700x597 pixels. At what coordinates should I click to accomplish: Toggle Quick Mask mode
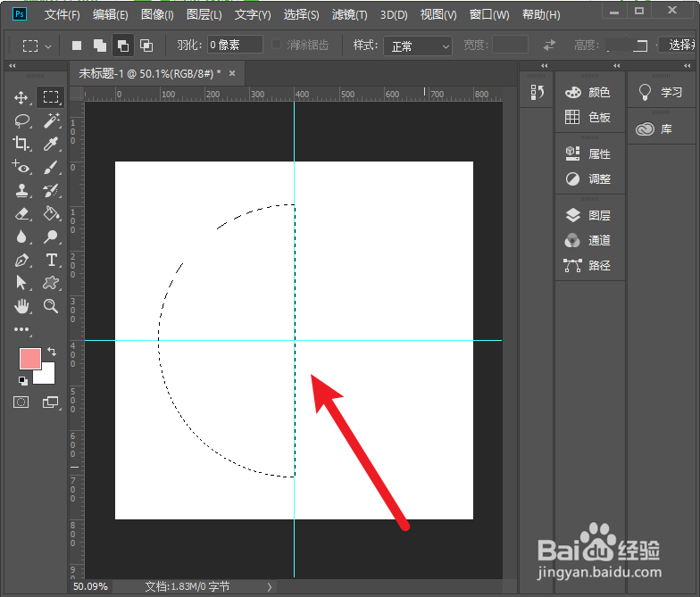click(x=21, y=402)
